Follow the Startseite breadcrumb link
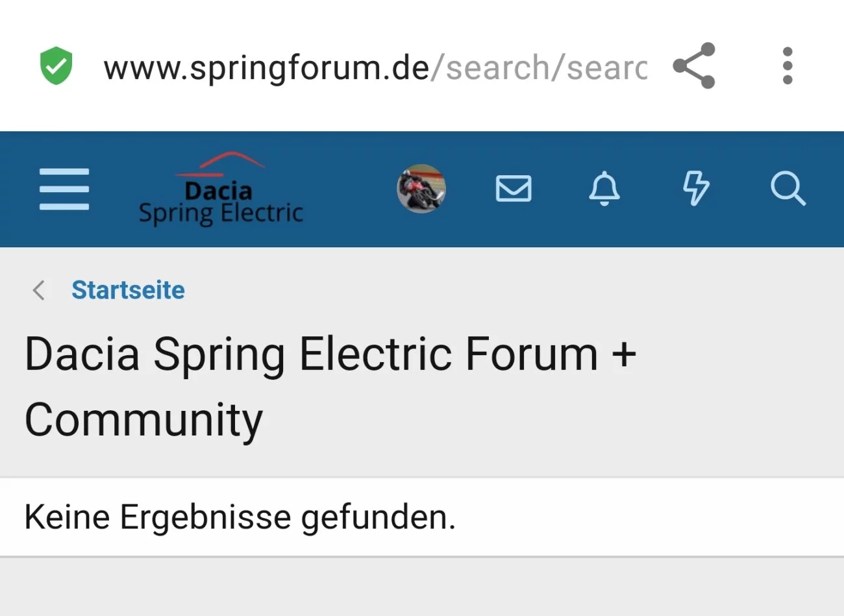844x616 pixels. pyautogui.click(x=128, y=290)
